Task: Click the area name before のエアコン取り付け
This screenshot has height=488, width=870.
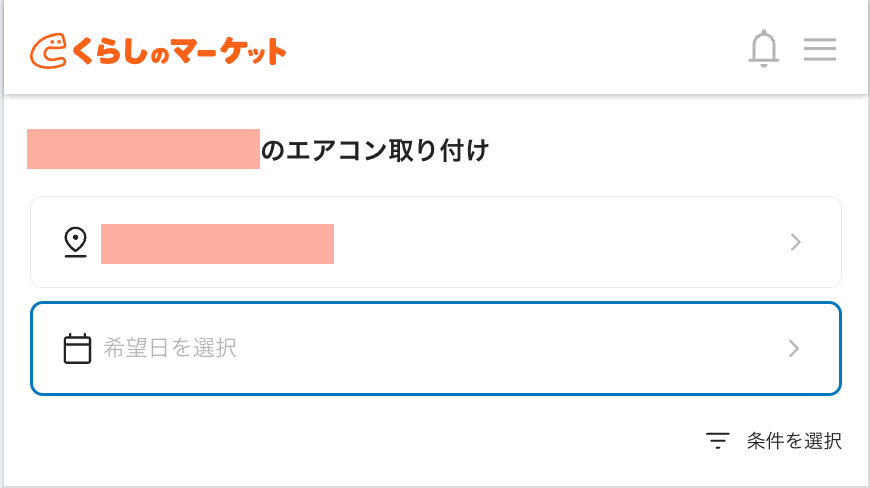Action: pos(143,149)
